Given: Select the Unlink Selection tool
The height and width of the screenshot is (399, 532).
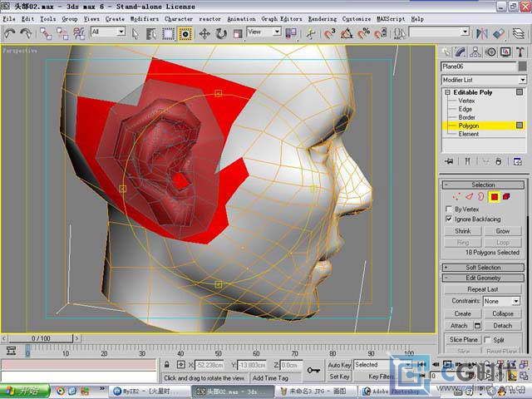Looking at the screenshot, I should point(62,33).
